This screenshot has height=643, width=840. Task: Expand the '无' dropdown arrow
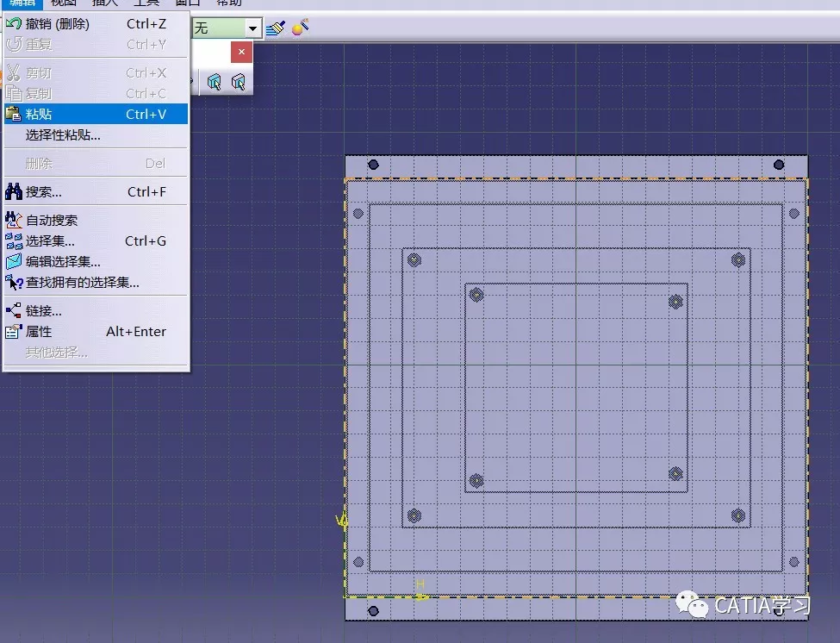[x=252, y=28]
